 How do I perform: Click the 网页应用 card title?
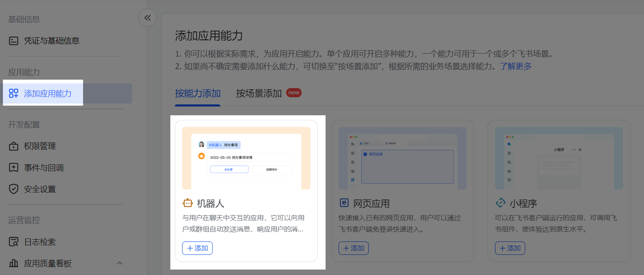point(371,204)
